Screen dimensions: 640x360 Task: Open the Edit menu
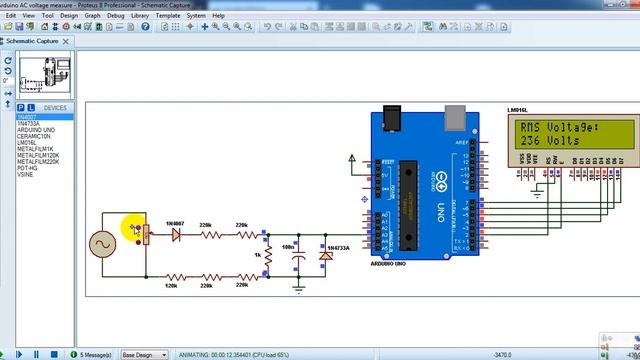click(x=11, y=16)
